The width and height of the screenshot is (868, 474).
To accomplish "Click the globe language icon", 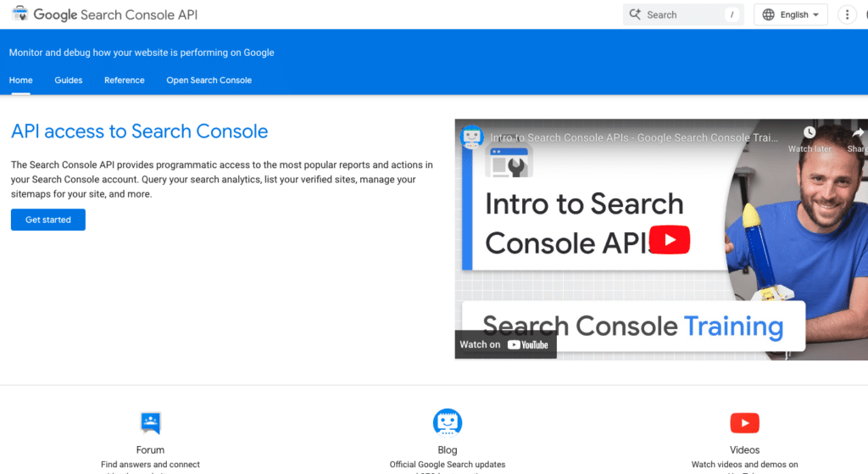I will 768,14.
